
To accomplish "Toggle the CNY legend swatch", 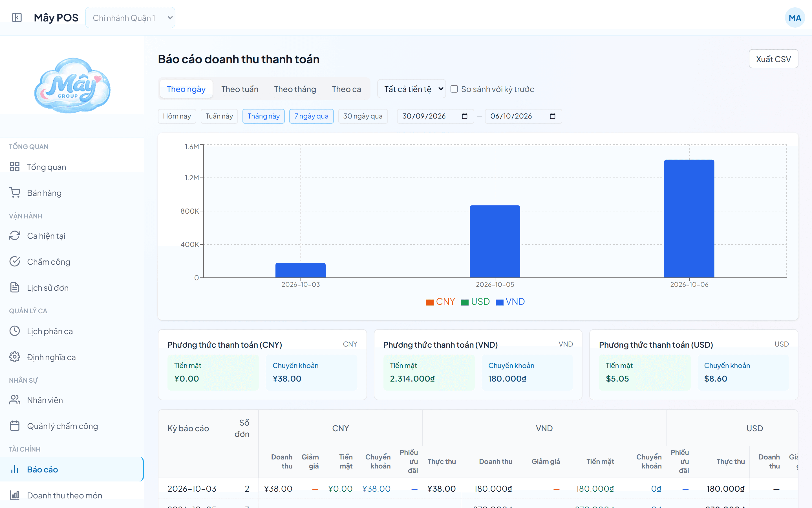I will (x=429, y=302).
